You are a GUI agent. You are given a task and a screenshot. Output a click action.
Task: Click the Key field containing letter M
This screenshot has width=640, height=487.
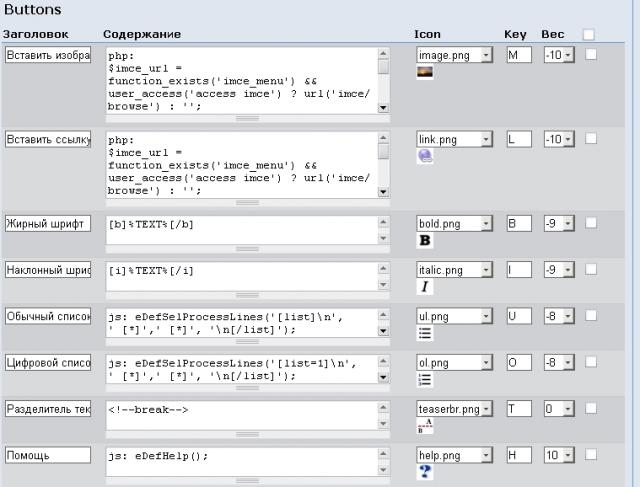pos(519,55)
